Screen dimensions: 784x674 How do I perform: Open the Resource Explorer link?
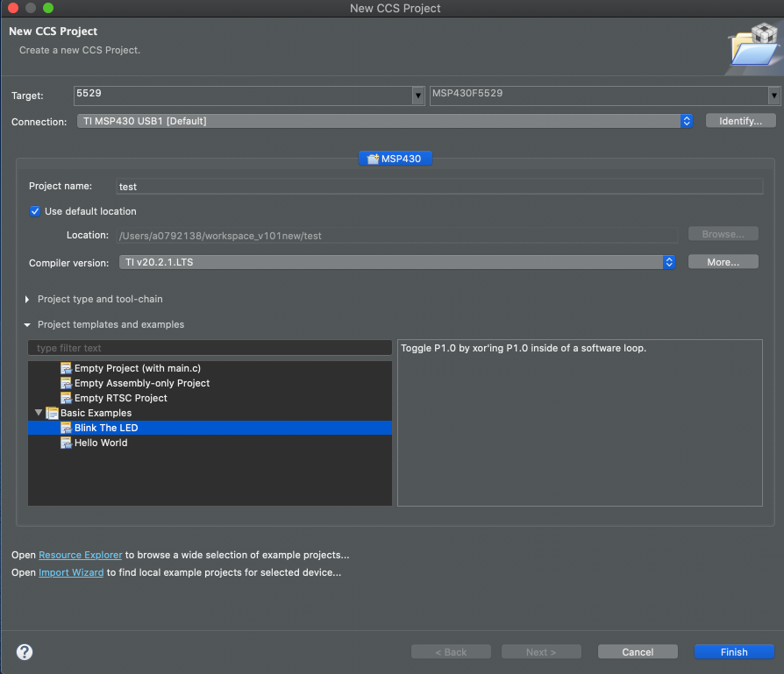pyautogui.click(x=80, y=555)
